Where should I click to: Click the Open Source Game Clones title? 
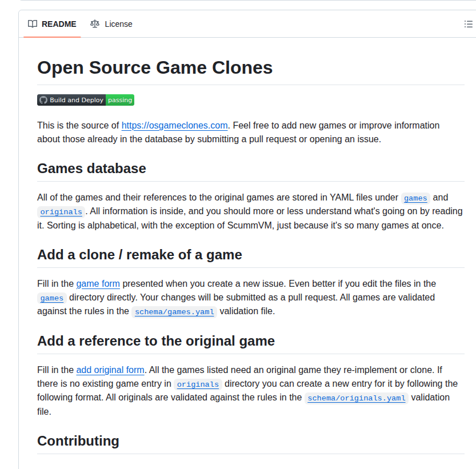point(154,67)
